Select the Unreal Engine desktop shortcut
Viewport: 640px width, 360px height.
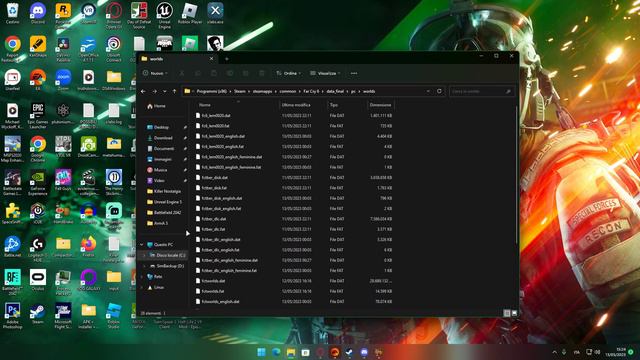[x=164, y=16]
